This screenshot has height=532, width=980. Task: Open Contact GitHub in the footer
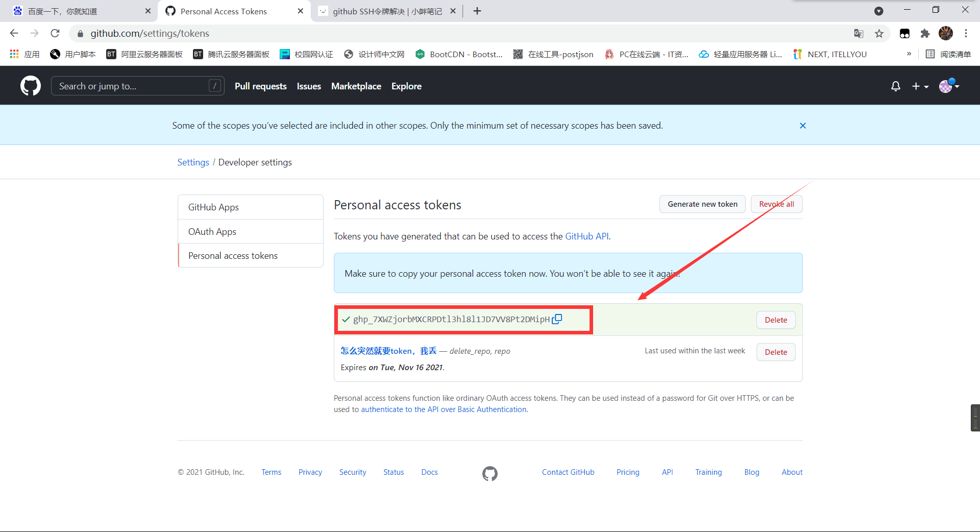568,472
